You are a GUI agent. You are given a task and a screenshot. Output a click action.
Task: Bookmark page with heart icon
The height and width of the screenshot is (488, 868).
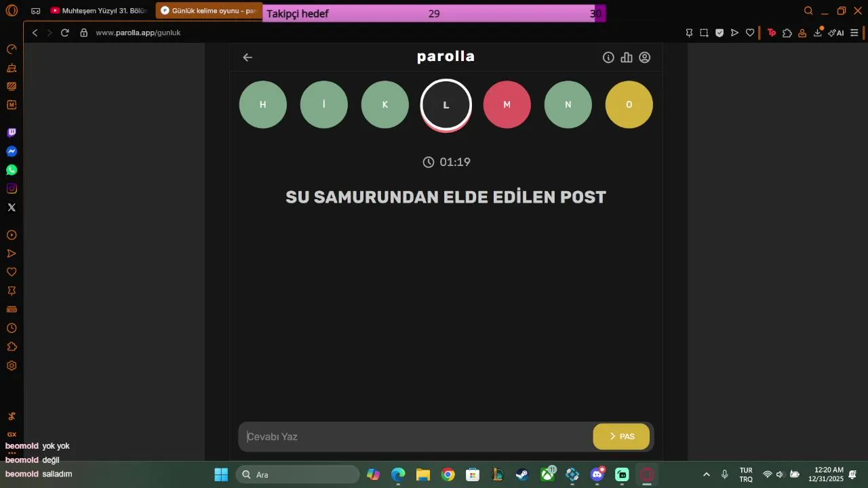pyautogui.click(x=750, y=33)
